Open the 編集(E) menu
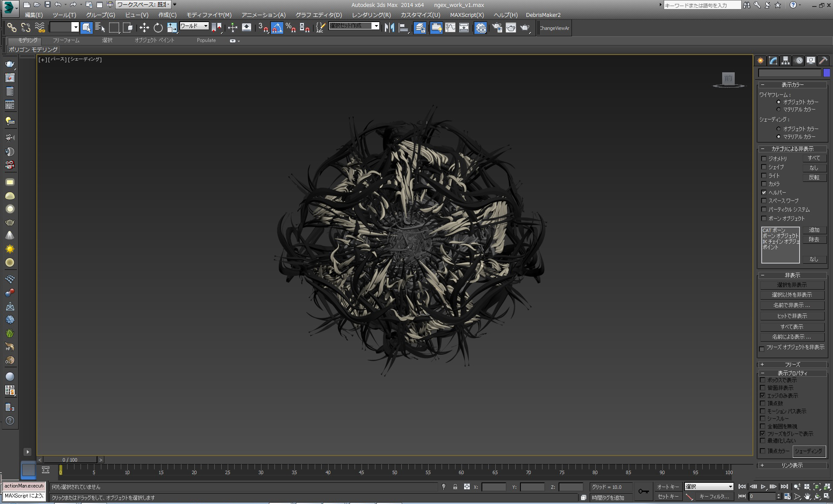833x504 pixels. pyautogui.click(x=34, y=15)
